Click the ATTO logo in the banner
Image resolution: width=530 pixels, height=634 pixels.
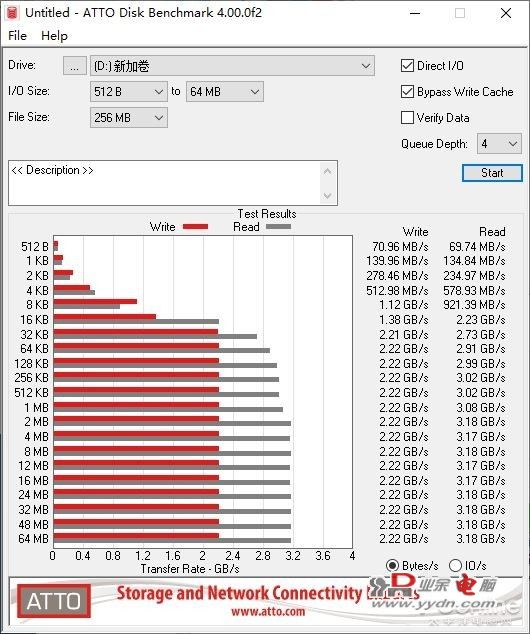pyautogui.click(x=54, y=600)
